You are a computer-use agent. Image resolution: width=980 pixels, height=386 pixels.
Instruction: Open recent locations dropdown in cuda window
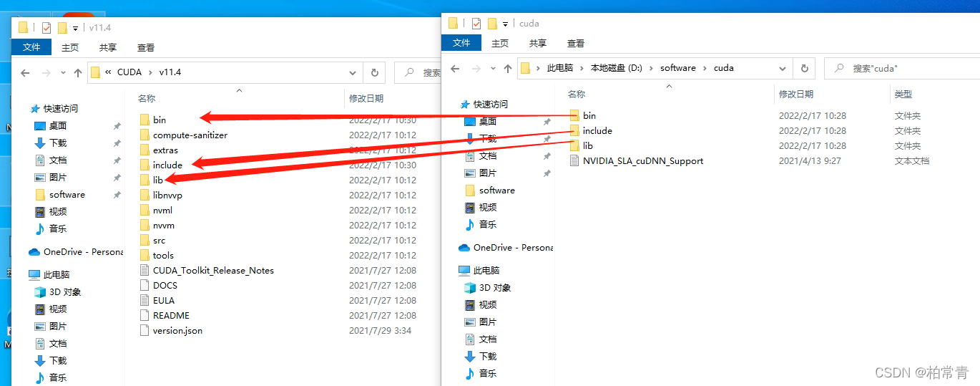(x=494, y=68)
